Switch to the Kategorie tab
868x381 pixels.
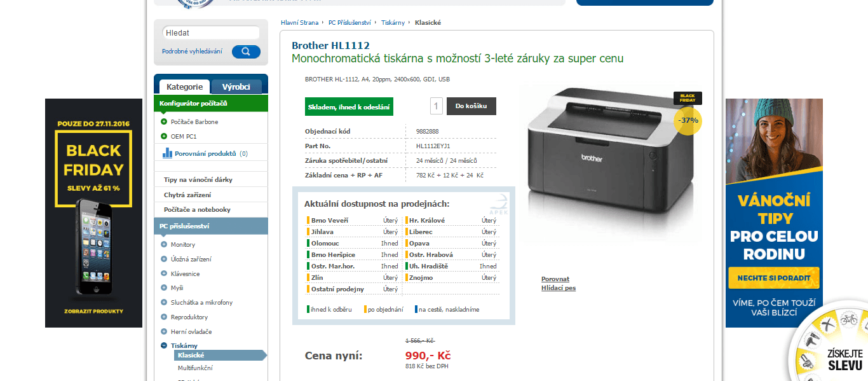184,87
